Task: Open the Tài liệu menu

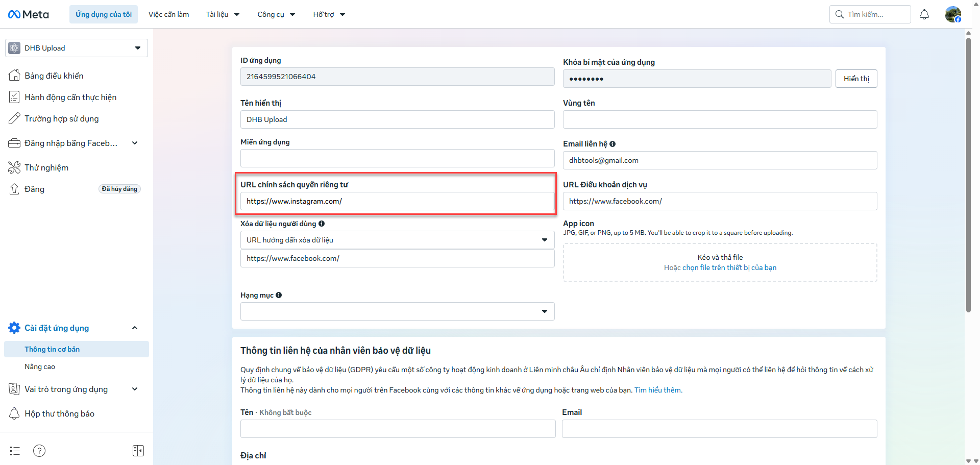Action: [223, 14]
